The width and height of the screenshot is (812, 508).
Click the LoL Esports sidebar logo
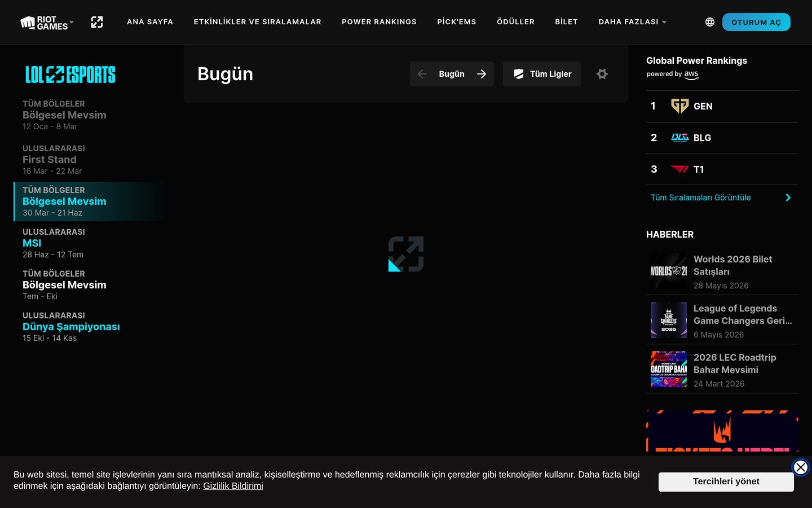pyautogui.click(x=70, y=75)
